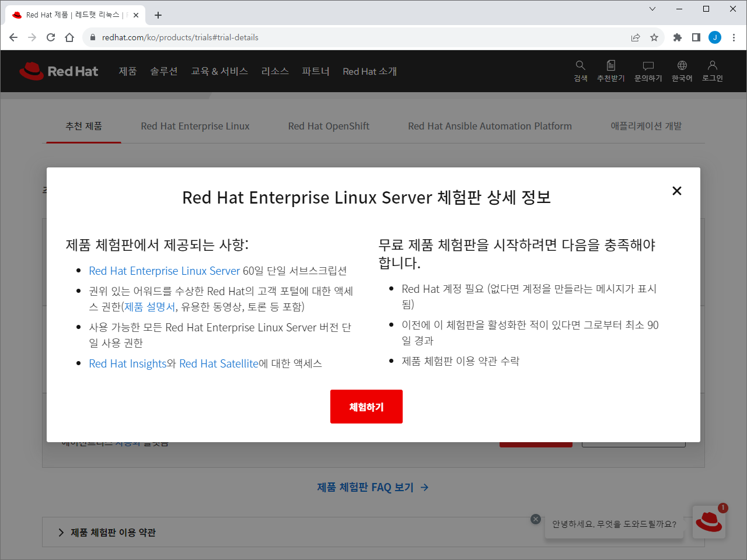
Task: Share this page via address bar icon
Action: 636,37
